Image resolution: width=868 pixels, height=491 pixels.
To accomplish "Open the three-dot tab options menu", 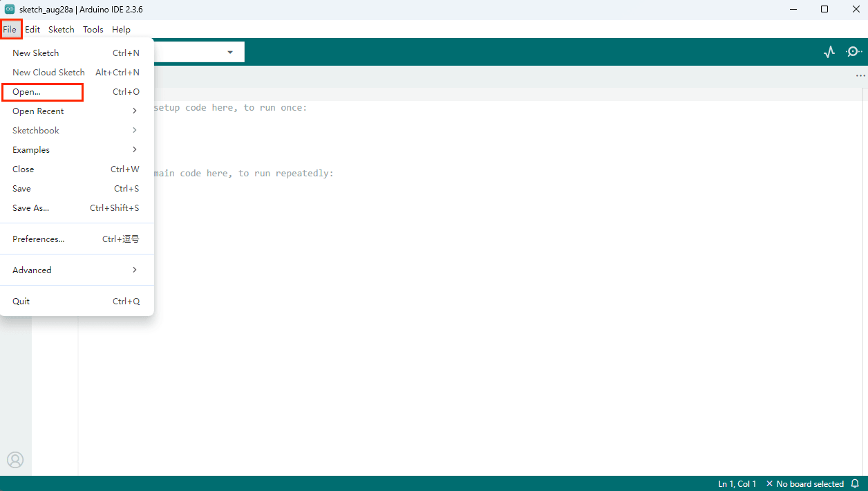I will click(860, 76).
